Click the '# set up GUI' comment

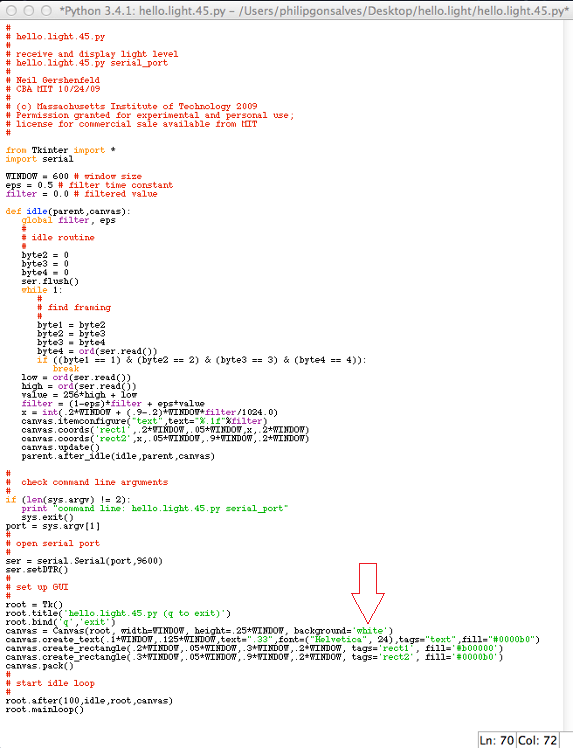(x=37, y=587)
